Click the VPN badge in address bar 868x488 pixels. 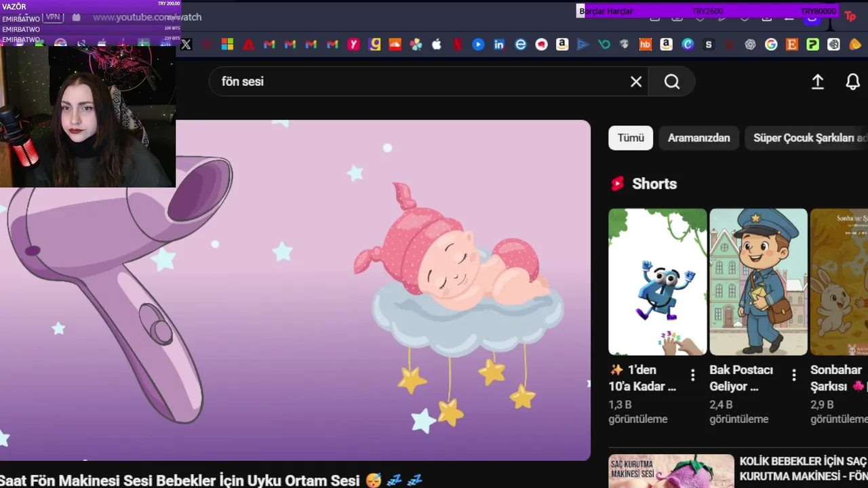[53, 17]
